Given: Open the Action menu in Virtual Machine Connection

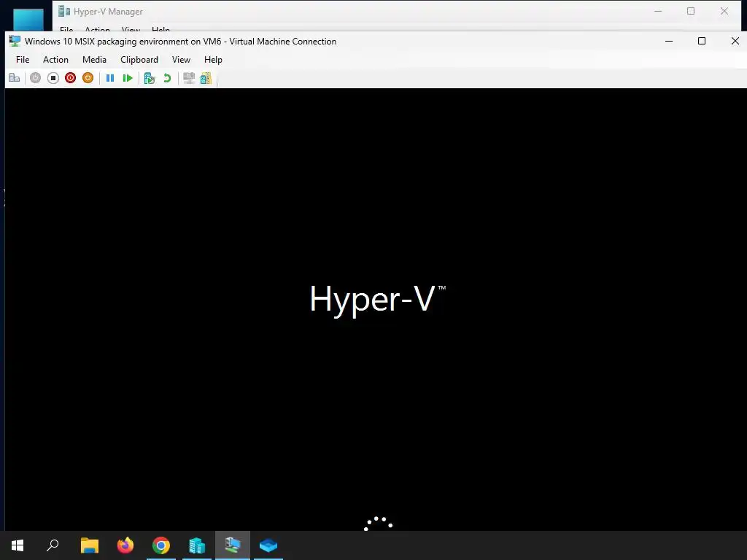Looking at the screenshot, I should coord(55,60).
